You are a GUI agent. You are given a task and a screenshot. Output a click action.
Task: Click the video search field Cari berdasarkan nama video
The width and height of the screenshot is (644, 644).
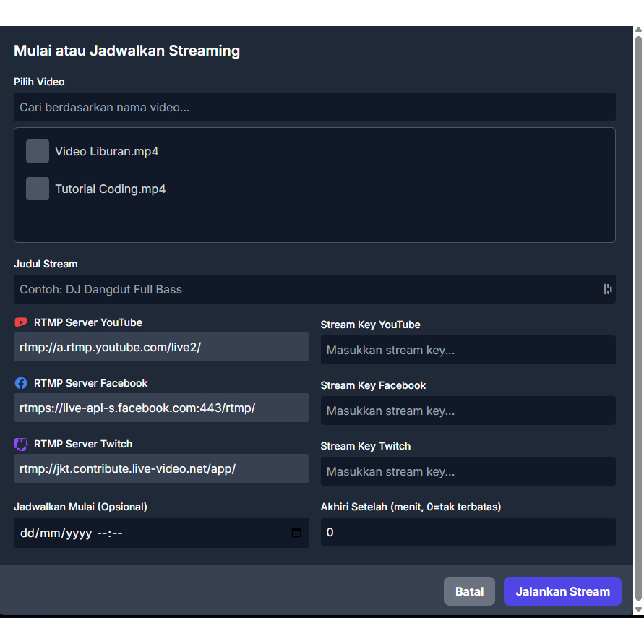[314, 107]
